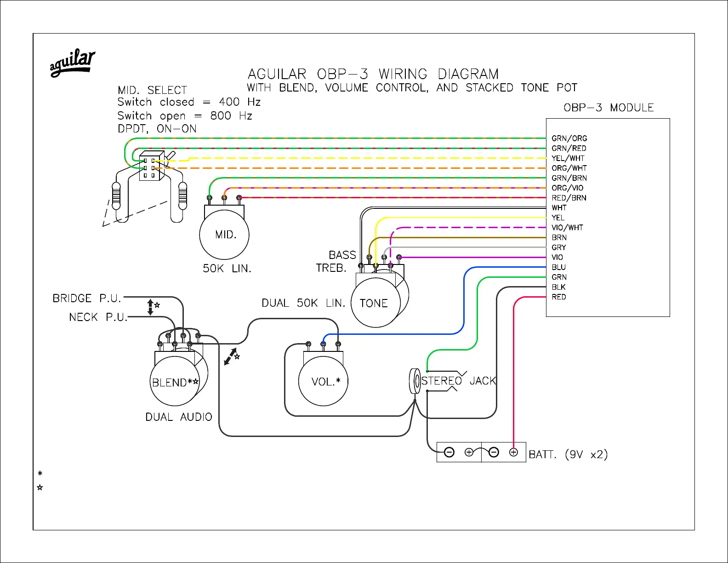This screenshot has width=728, height=563.
Task: Click the AGUILAR OBP-3 WIRING DIAGRAM title
Action: point(373,74)
